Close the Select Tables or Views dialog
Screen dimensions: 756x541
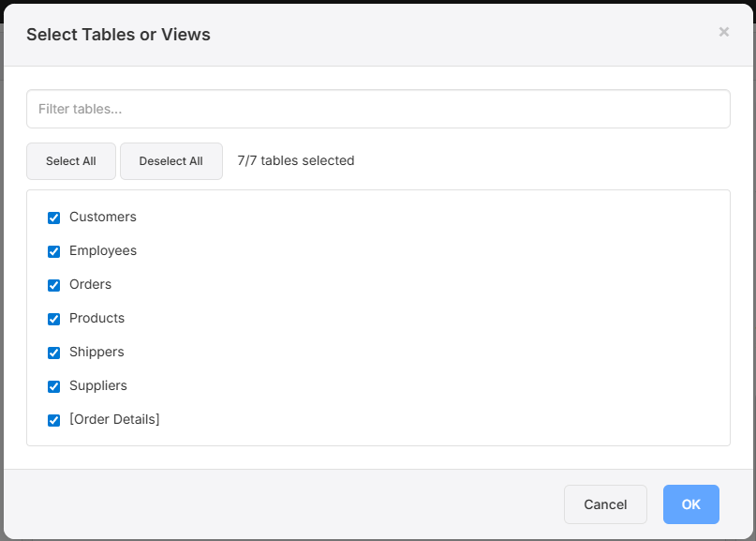pos(723,32)
